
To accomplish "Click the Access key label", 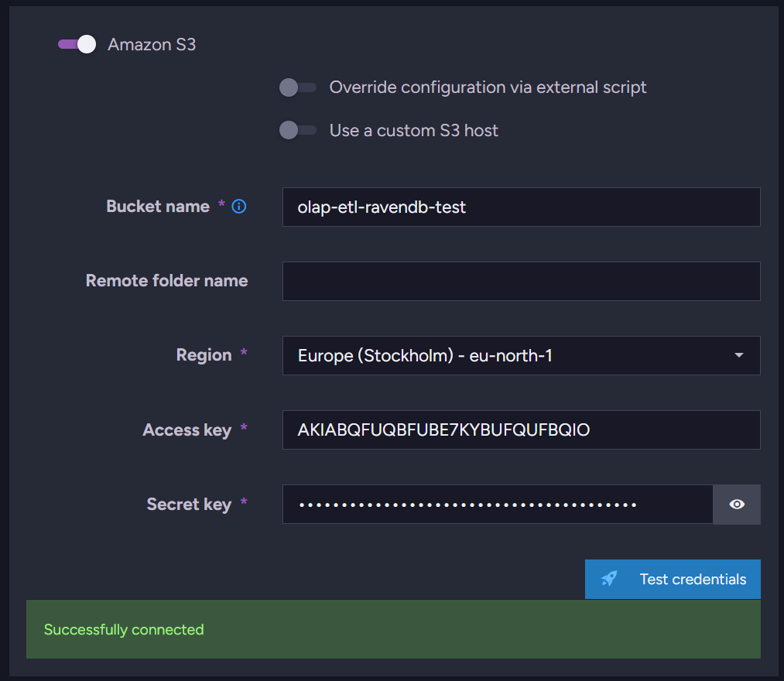I will 187,430.
